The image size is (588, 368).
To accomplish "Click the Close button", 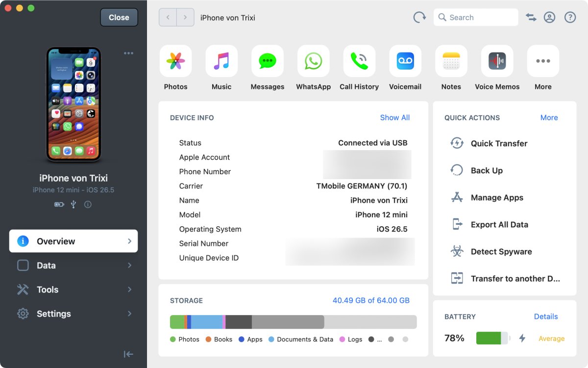I will point(119,17).
